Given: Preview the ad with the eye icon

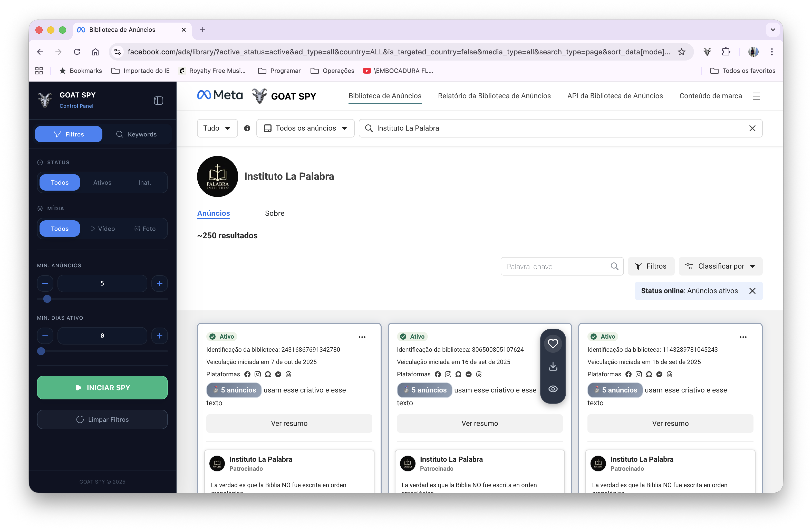Looking at the screenshot, I should (x=553, y=389).
